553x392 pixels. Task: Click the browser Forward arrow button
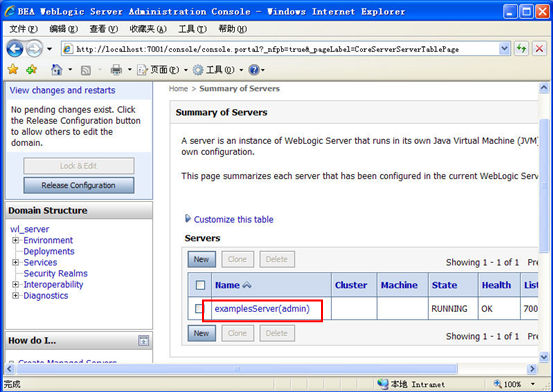[35, 49]
